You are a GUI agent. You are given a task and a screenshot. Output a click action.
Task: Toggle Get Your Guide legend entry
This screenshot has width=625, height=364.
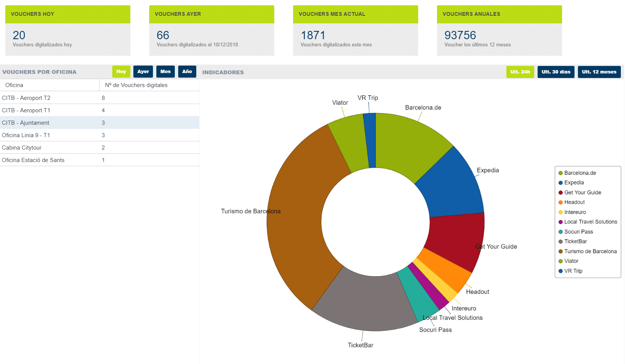pos(580,193)
